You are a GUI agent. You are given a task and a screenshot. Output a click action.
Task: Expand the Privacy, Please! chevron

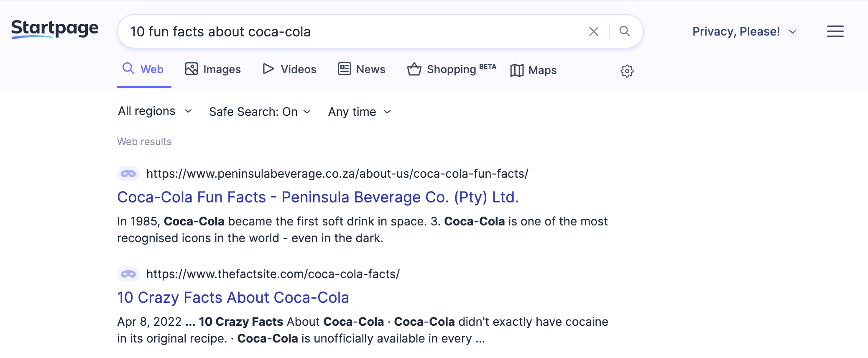pyautogui.click(x=793, y=32)
